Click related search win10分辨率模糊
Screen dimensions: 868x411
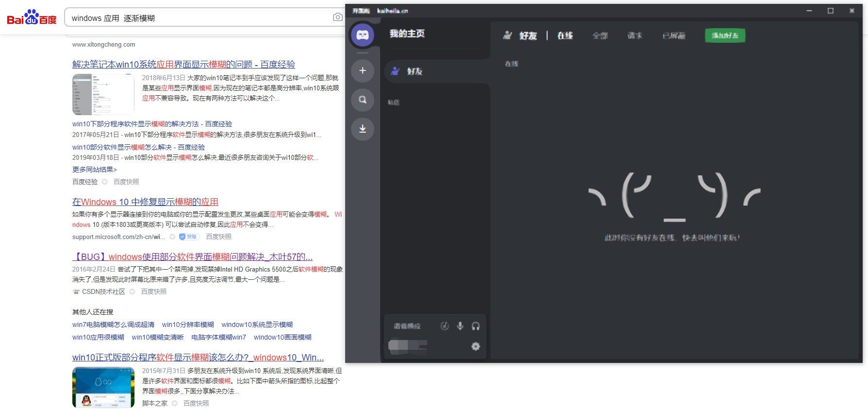pos(188,325)
